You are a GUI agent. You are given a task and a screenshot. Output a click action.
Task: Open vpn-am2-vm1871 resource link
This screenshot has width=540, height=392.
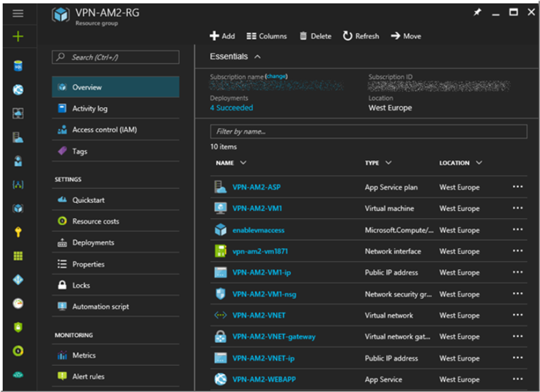pyautogui.click(x=260, y=251)
